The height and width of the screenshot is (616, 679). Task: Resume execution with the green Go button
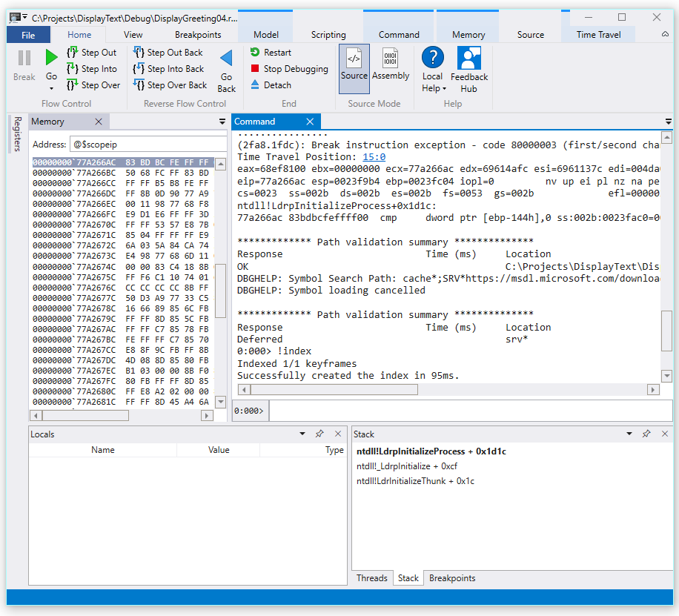[x=50, y=57]
